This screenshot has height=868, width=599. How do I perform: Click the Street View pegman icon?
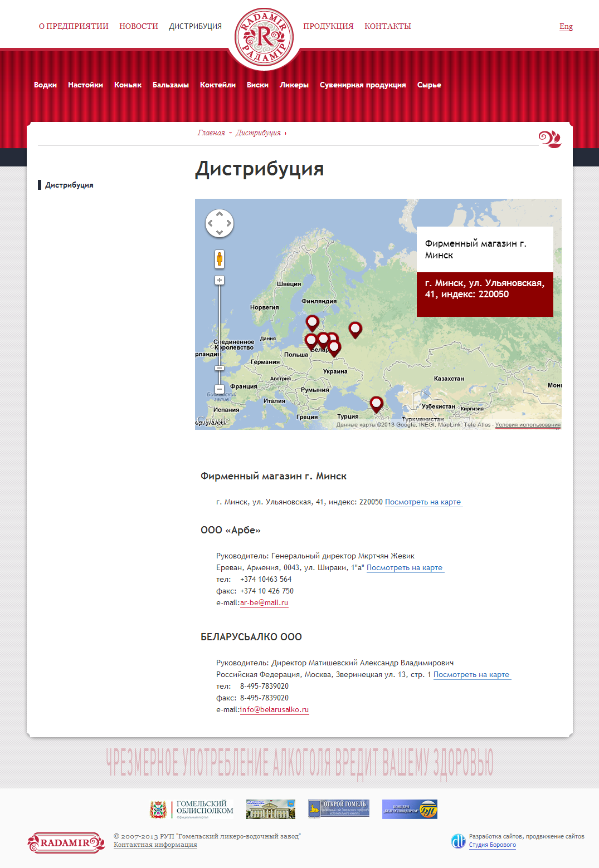click(x=220, y=259)
